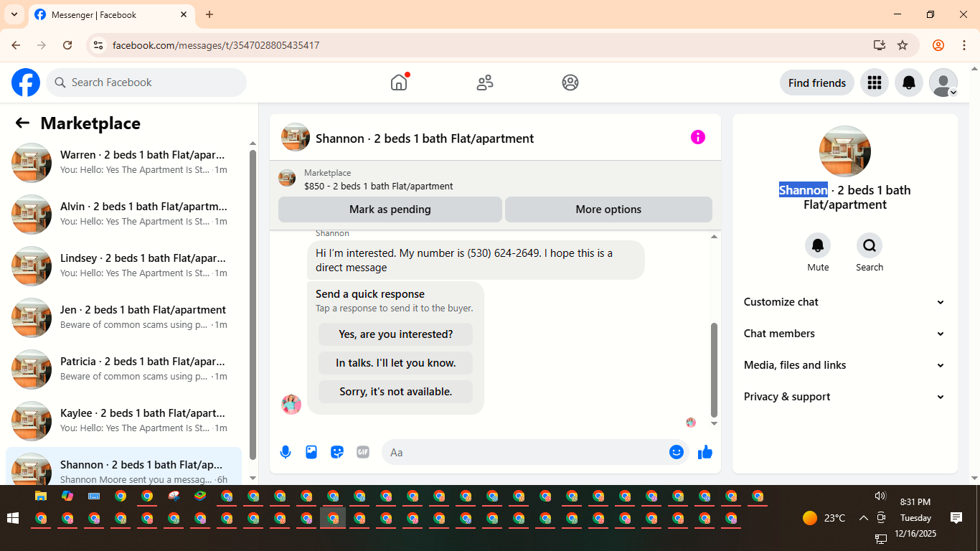The height and width of the screenshot is (551, 980).
Task: Open the Windows Start menu
Action: (x=12, y=518)
